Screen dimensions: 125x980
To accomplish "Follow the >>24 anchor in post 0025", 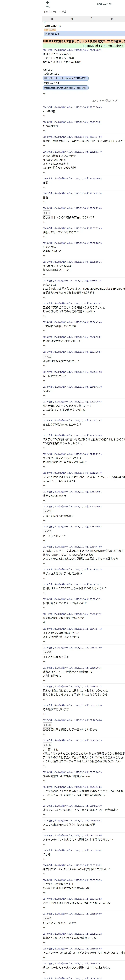I will (x=47, y=511).
